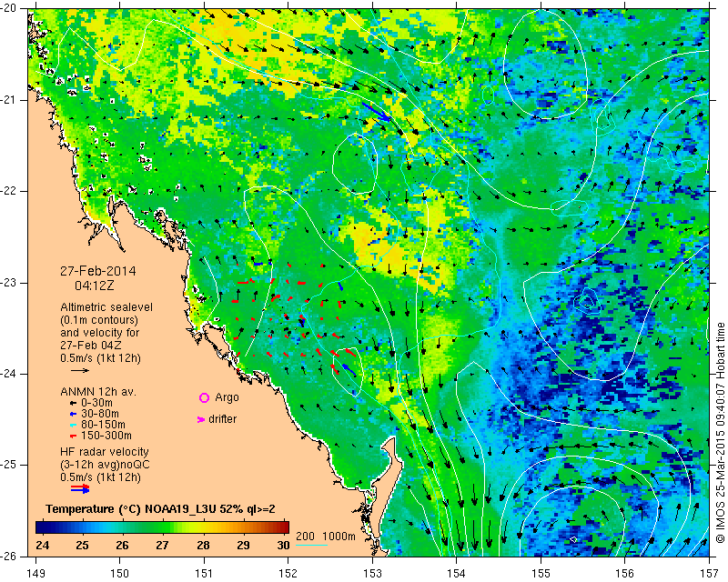Click the date text 27-Feb-2014
This screenshot has width=728, height=582.
click(98, 271)
